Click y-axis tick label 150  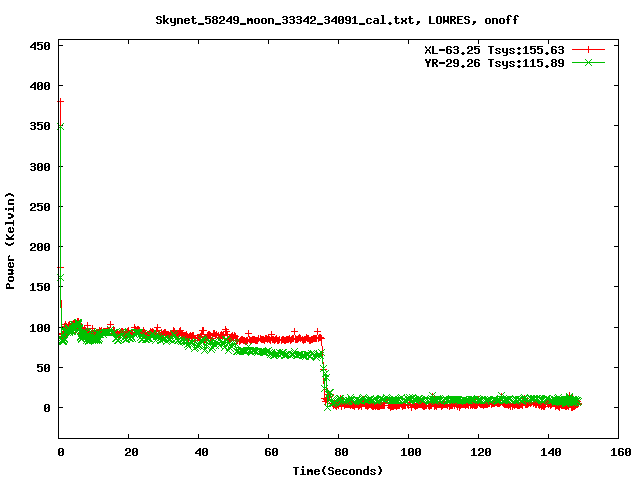tap(40, 287)
